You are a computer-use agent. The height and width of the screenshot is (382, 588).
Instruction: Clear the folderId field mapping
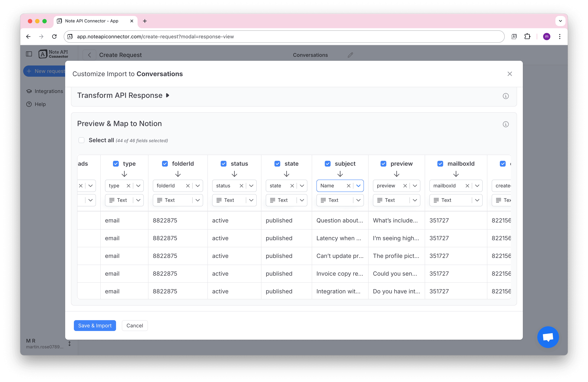pyautogui.click(x=188, y=186)
